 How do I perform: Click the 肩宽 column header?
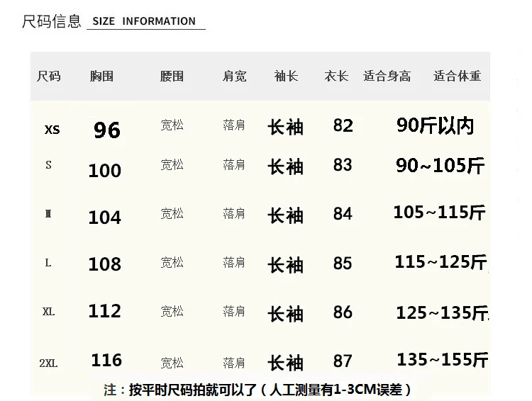pos(234,76)
